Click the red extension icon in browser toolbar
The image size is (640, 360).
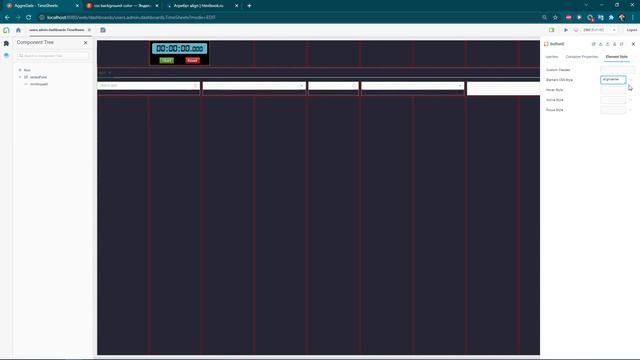[x=569, y=18]
